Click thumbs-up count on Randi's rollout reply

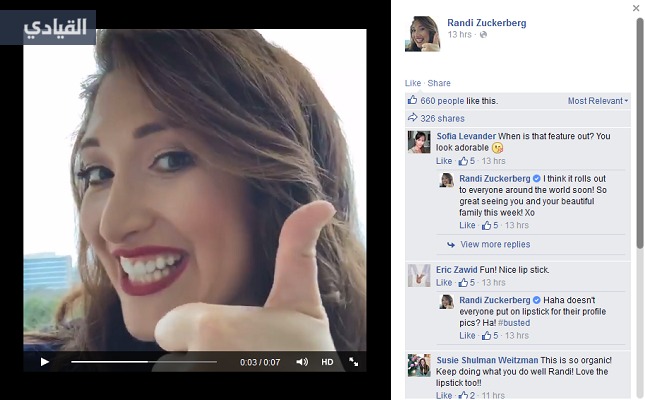[490, 225]
